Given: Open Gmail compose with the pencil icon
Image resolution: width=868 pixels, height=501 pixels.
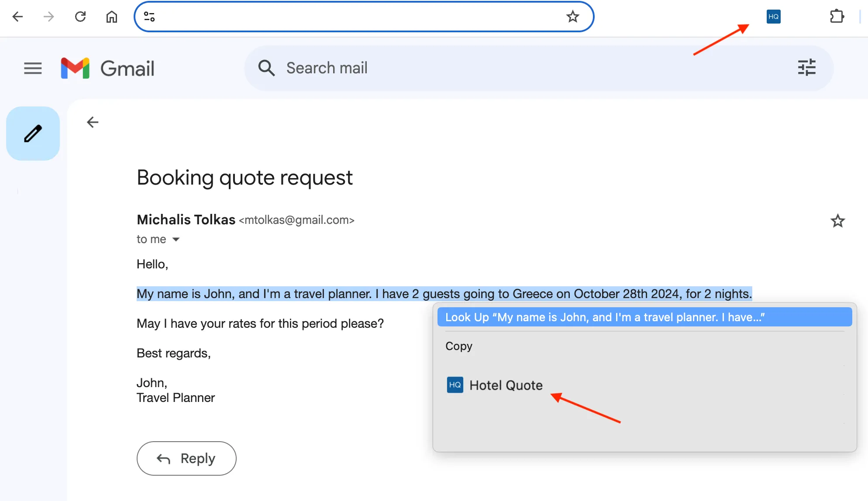Looking at the screenshot, I should coord(32,134).
